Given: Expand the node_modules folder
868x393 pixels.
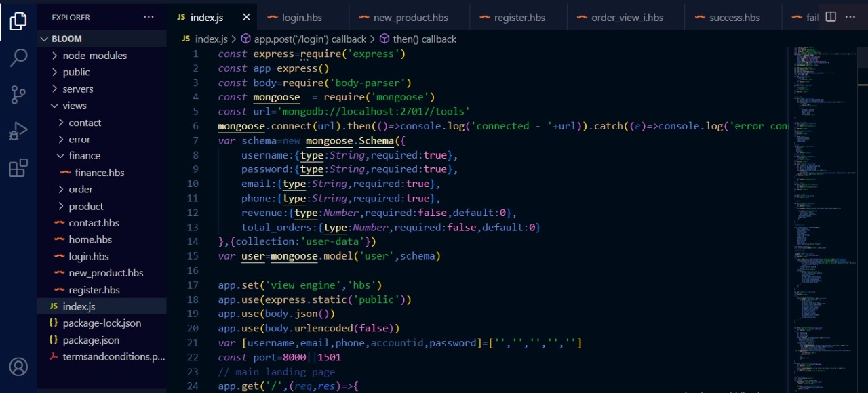Looking at the screenshot, I should coord(94,56).
